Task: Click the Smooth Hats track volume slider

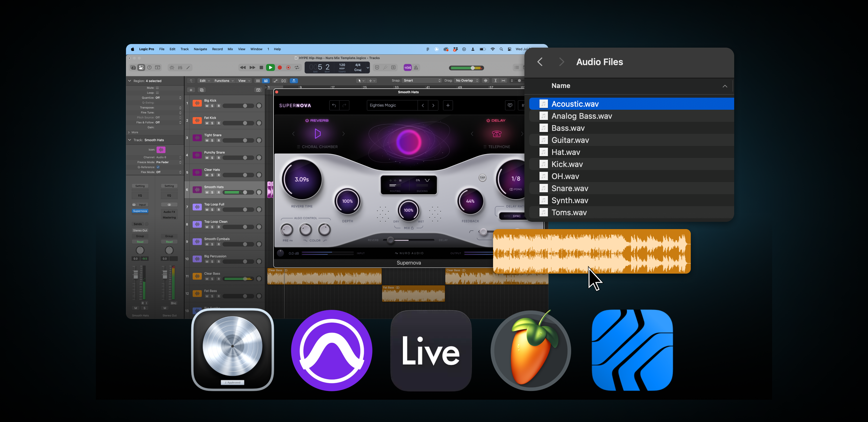Action: (239, 192)
